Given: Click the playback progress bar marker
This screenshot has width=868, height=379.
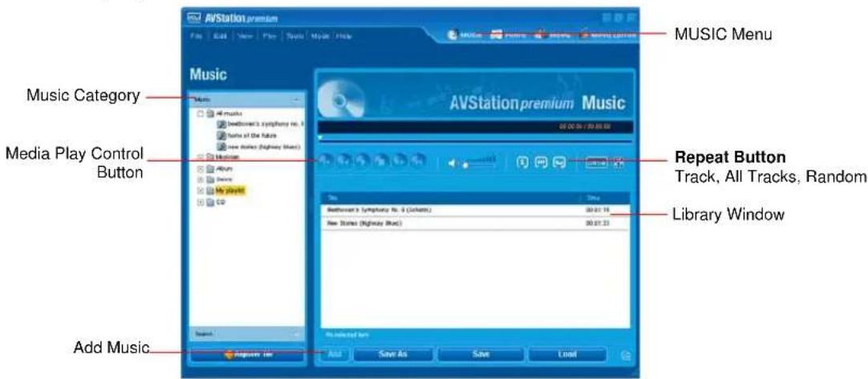Looking at the screenshot, I should pos(321,137).
